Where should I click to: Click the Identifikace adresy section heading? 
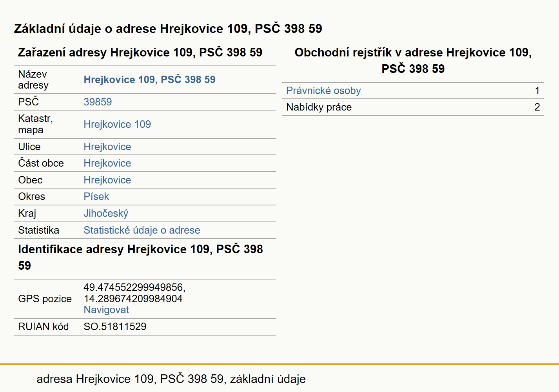(140, 257)
